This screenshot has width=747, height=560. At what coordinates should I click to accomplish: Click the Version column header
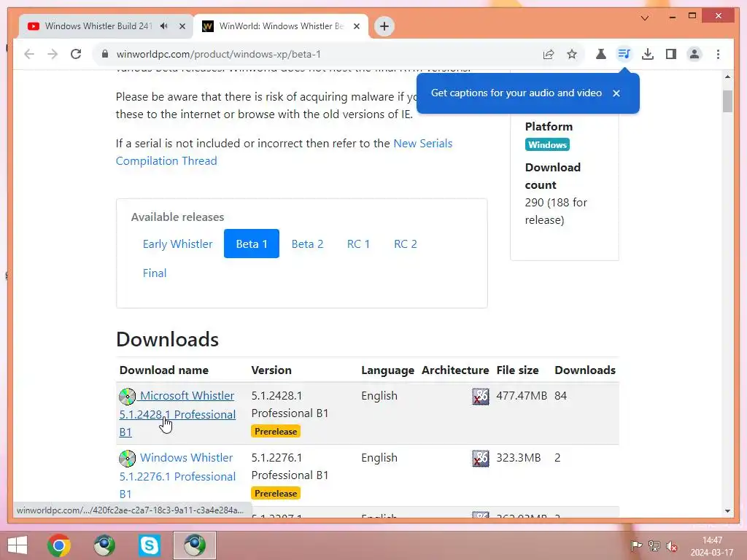pyautogui.click(x=271, y=370)
